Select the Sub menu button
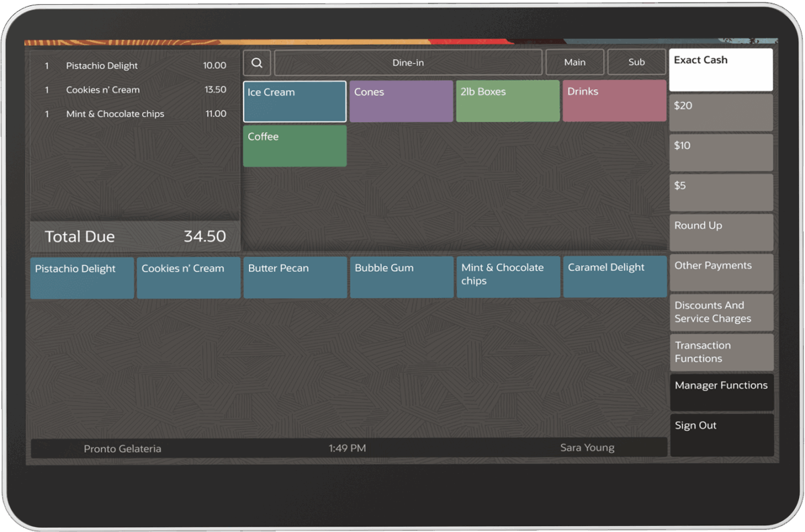The height and width of the screenshot is (532, 805). [x=637, y=62]
